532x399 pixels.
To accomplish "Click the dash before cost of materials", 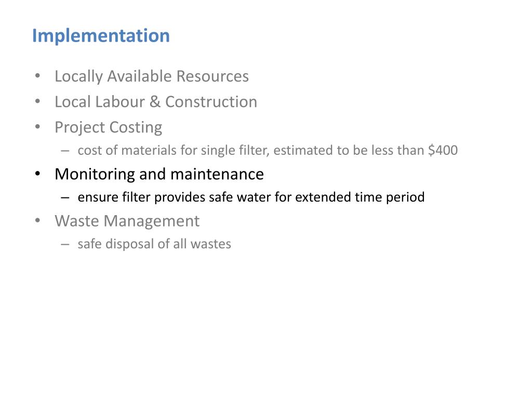I will pyautogui.click(x=65, y=151).
